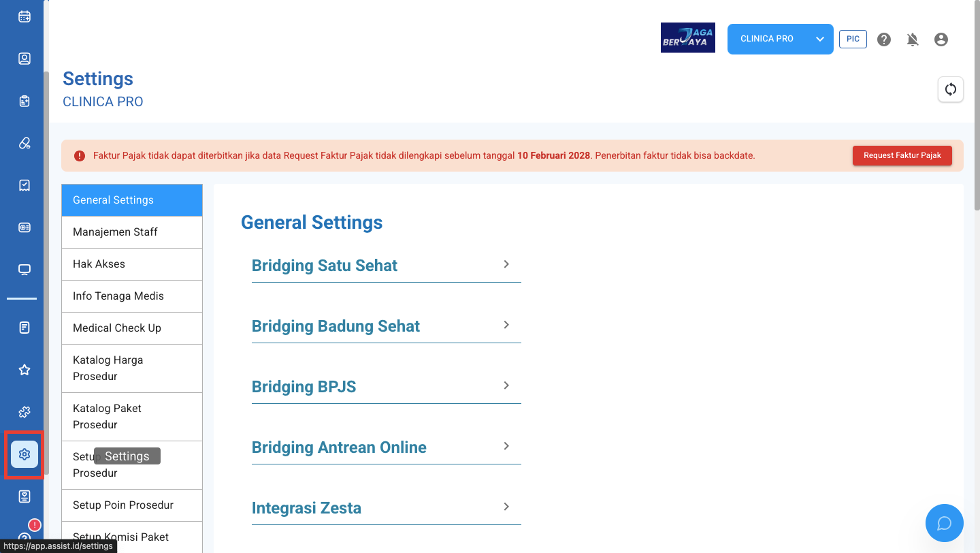Select the Manajemen Staff menu item
Viewport: 980px width, 553px height.
132,232
